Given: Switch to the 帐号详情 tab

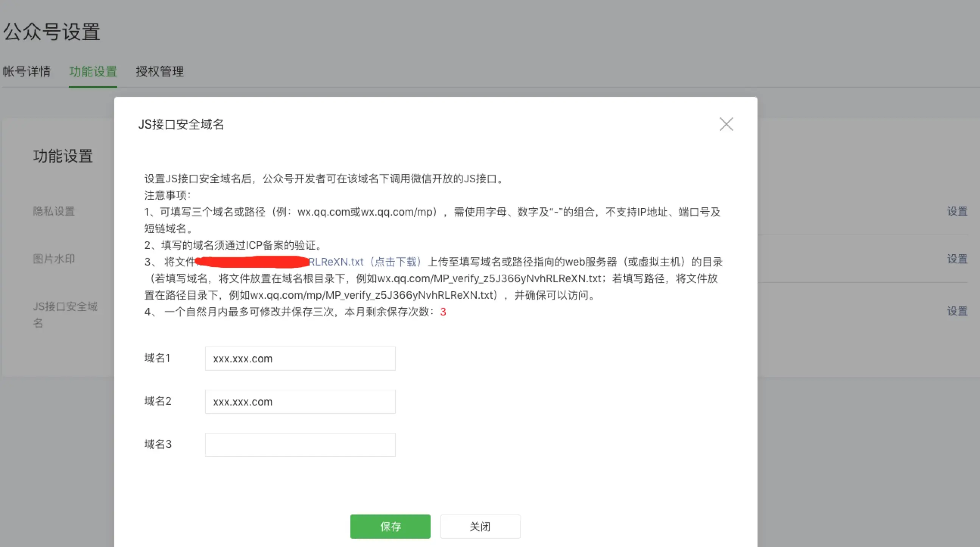Looking at the screenshot, I should click(x=26, y=71).
